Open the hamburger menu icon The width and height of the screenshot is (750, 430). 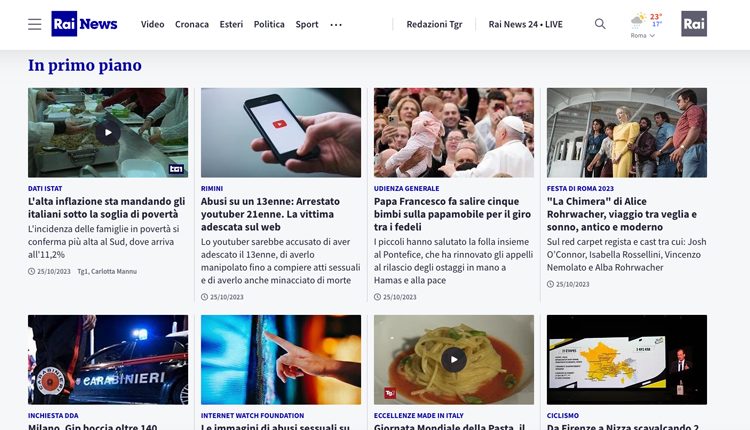tap(34, 24)
